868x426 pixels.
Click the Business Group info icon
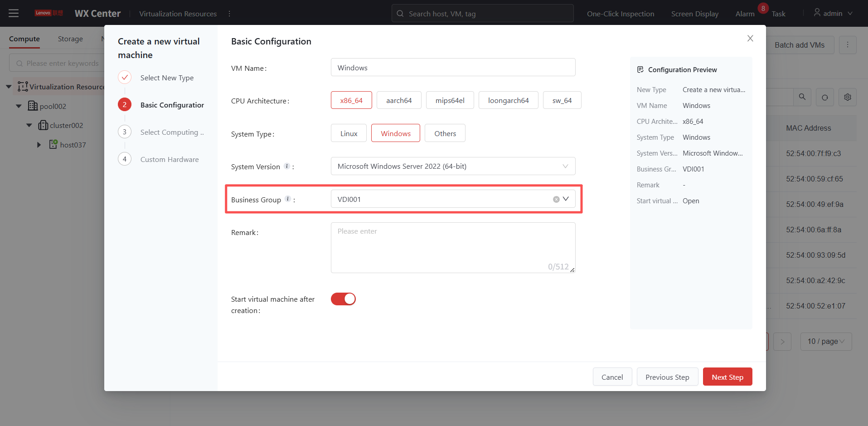287,199
